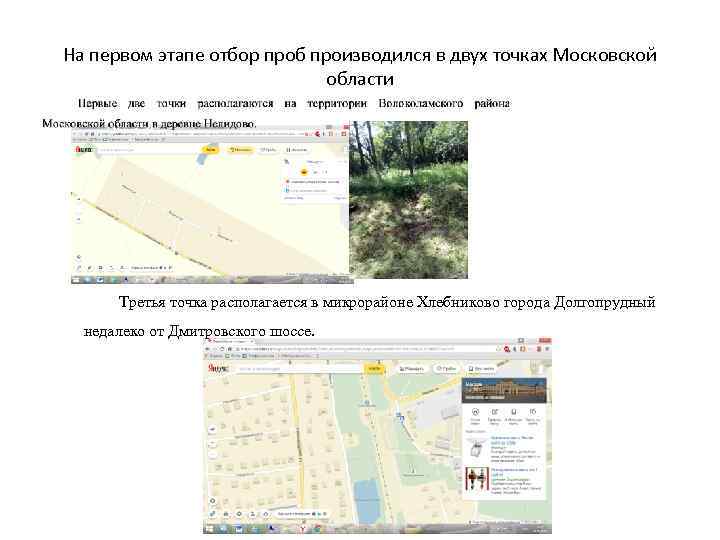Screen dimensions: 720x540
Task: Open the quadcopter advertisement thumbnail
Action: click(x=476, y=447)
